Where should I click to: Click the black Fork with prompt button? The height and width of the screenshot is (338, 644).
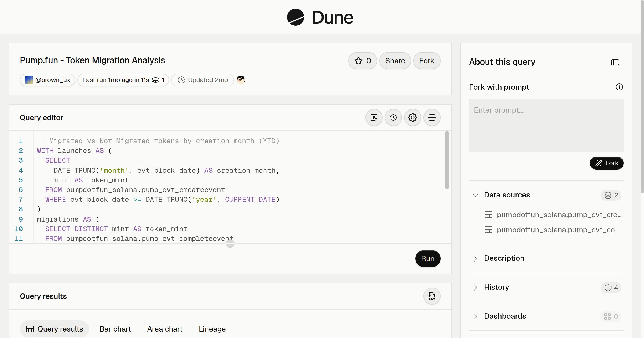[x=606, y=163]
